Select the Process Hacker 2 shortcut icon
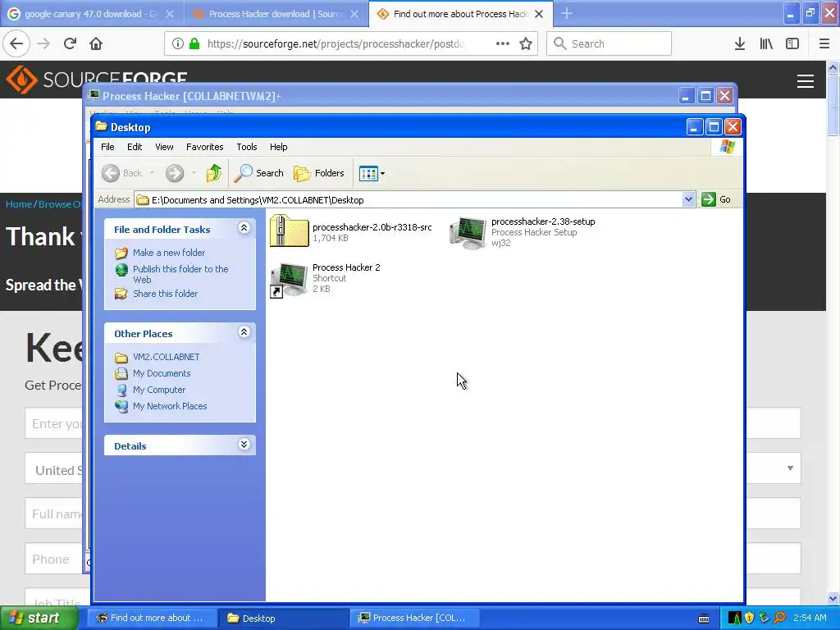The height and width of the screenshot is (630, 840). (288, 279)
